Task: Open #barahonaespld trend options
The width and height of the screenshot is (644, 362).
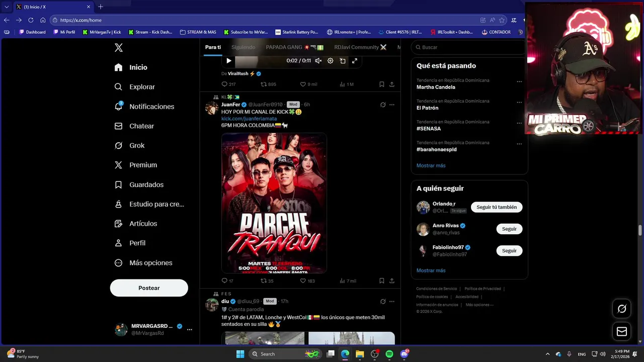Action: click(x=519, y=144)
